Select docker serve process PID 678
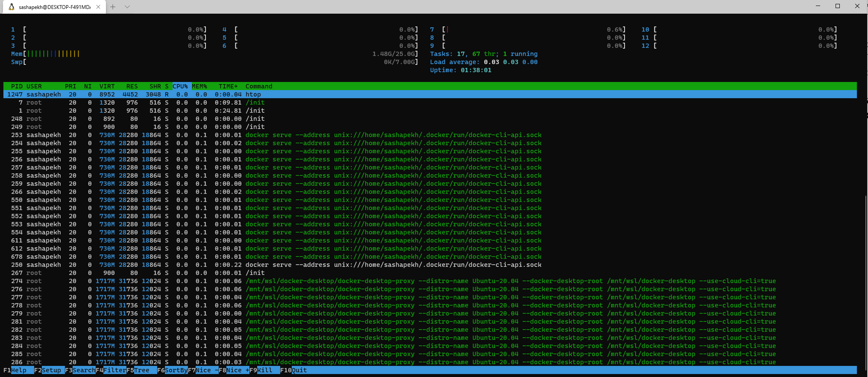The image size is (868, 377). tap(430, 257)
